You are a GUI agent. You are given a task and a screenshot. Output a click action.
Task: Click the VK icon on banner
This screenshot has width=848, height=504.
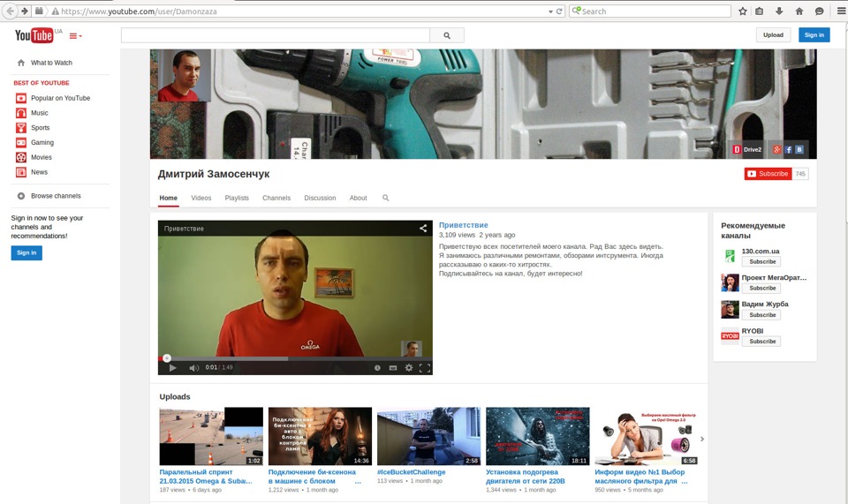799,150
